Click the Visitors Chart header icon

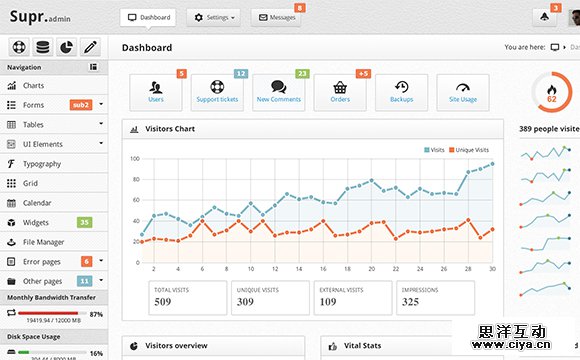134,129
